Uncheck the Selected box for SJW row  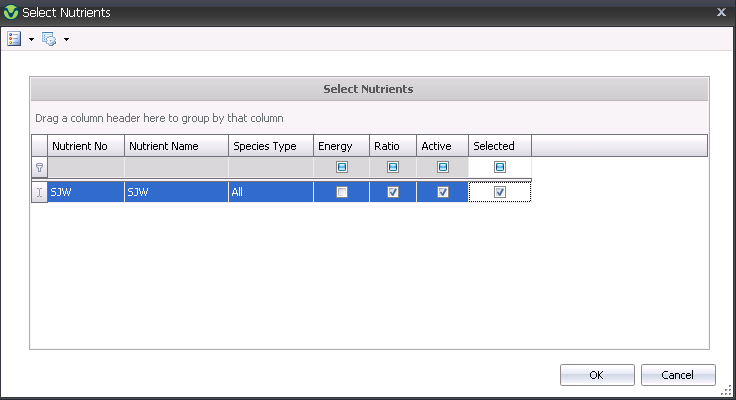tap(500, 192)
